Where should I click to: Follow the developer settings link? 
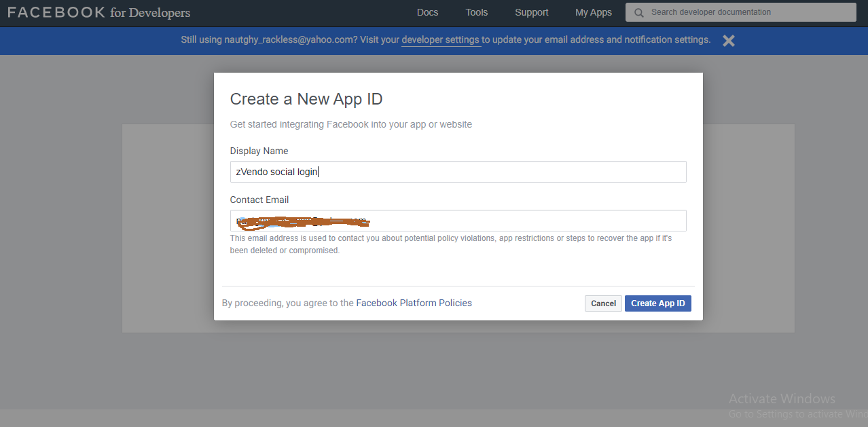tap(441, 40)
